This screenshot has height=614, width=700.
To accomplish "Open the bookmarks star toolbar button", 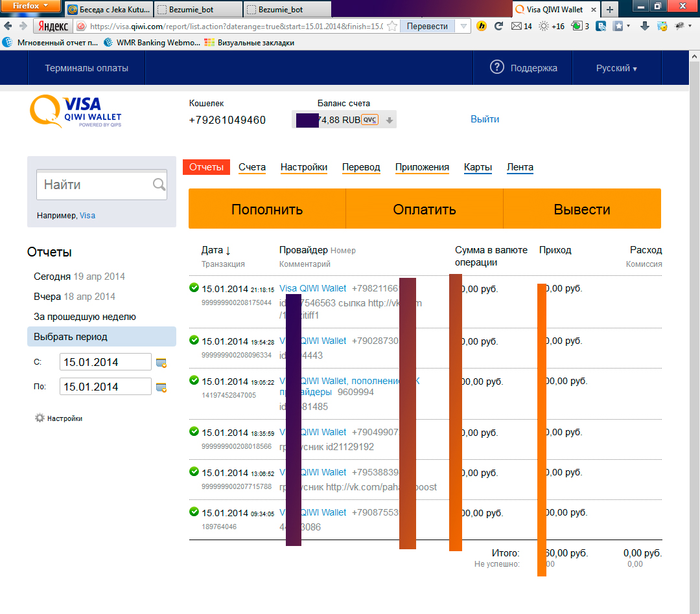I will pos(618,27).
